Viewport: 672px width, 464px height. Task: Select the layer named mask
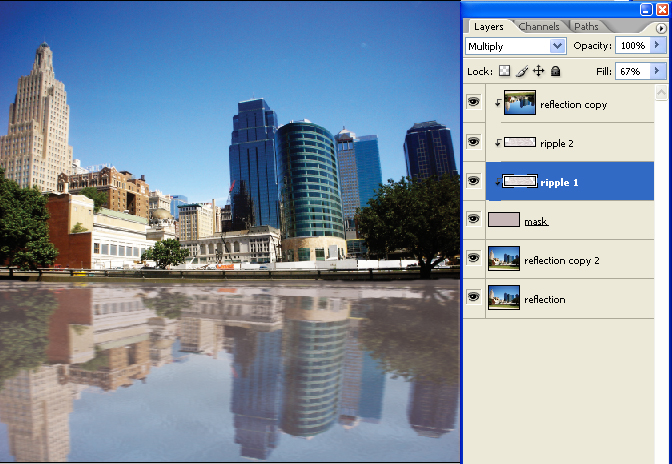(x=536, y=221)
